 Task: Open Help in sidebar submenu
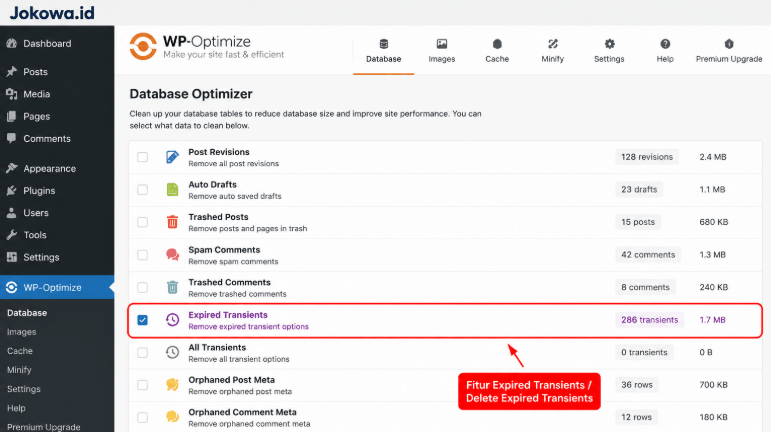click(x=16, y=408)
